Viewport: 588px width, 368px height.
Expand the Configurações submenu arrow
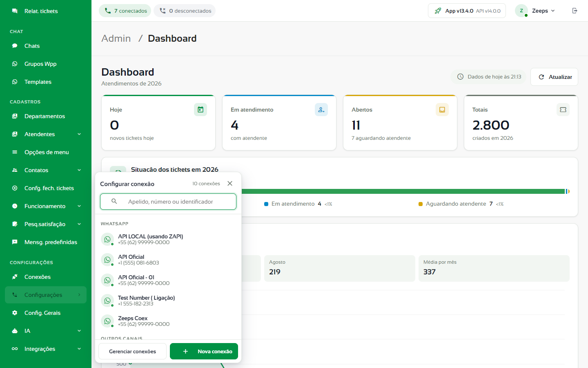[79, 295]
